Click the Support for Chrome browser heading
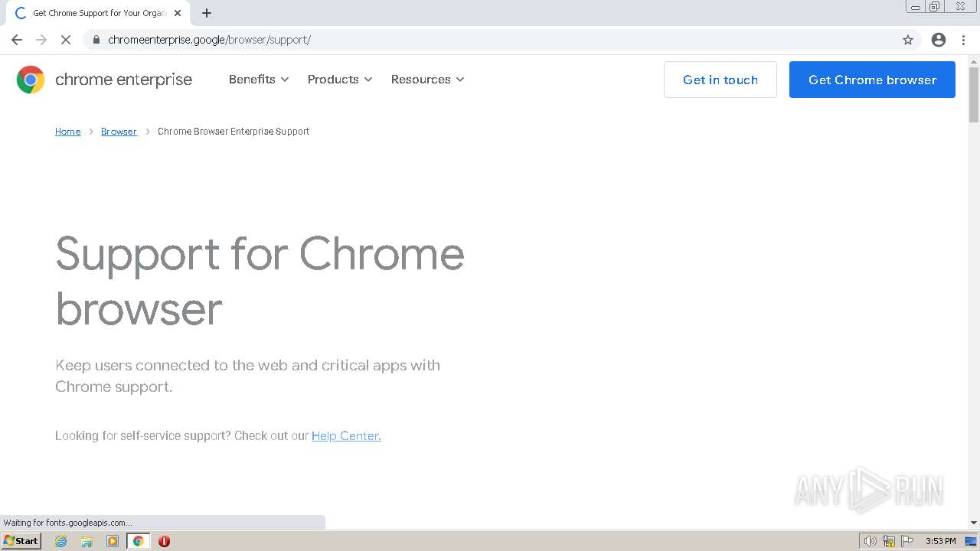The height and width of the screenshot is (551, 980). coord(260,281)
